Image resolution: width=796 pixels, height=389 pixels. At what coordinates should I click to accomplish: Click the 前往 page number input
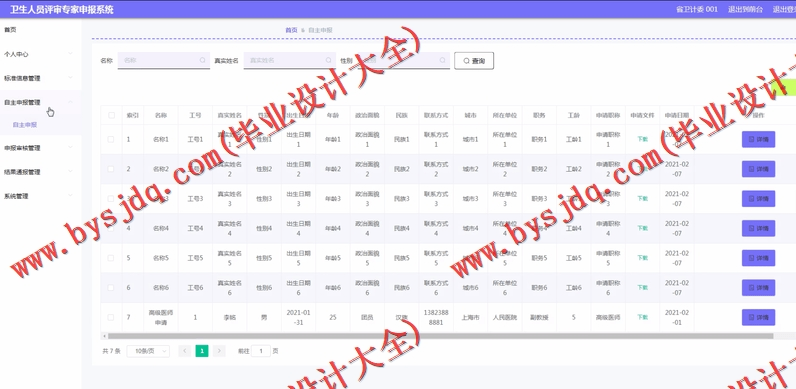261,351
